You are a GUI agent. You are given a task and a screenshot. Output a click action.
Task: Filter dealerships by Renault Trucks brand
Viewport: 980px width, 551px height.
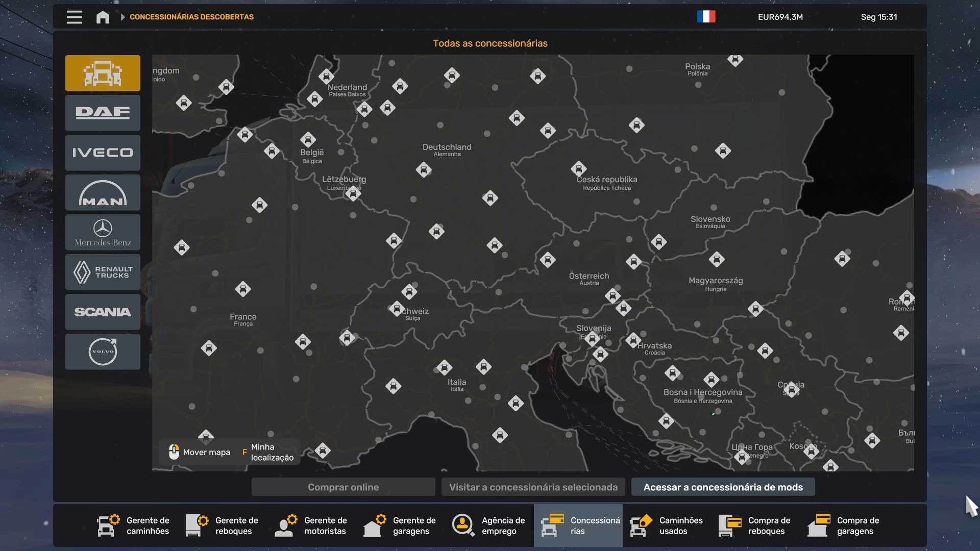click(x=103, y=272)
